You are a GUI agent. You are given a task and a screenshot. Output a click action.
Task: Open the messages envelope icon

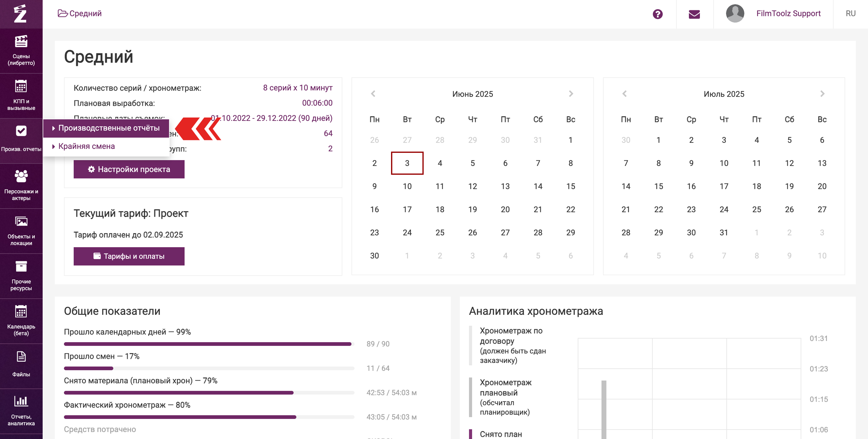tap(694, 14)
